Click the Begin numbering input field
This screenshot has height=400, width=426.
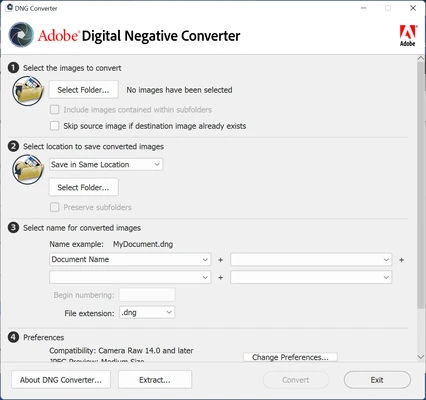click(x=147, y=295)
